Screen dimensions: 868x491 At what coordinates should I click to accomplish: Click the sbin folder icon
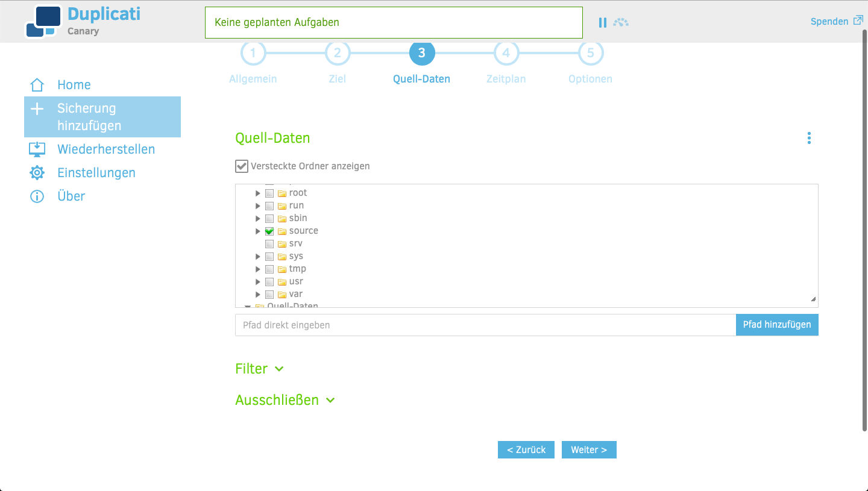pyautogui.click(x=281, y=219)
